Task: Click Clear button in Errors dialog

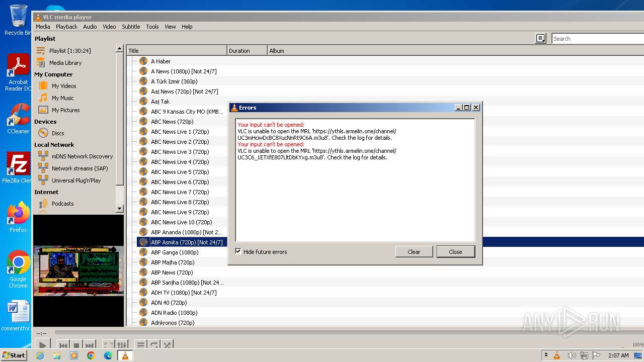Action: click(x=414, y=252)
